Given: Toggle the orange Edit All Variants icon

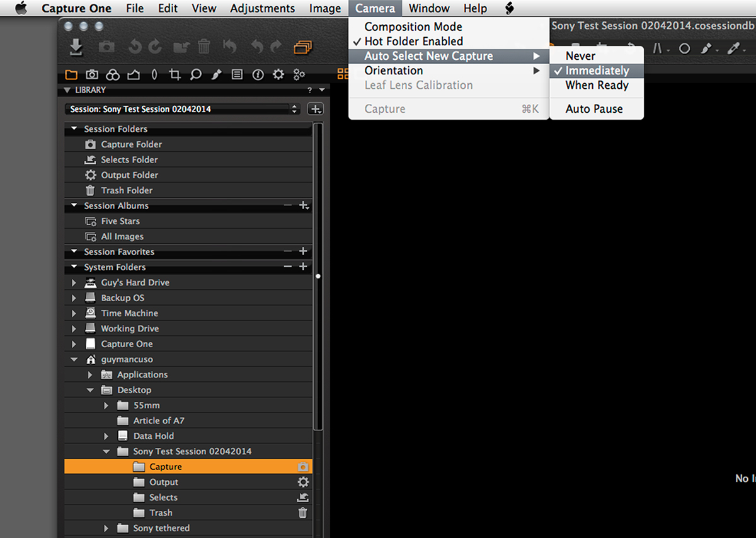Looking at the screenshot, I should [x=303, y=47].
